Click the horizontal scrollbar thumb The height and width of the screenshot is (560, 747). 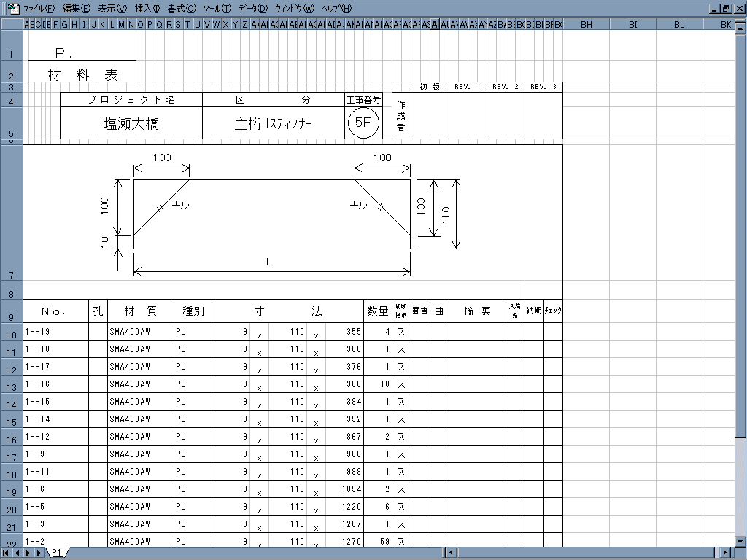[584, 553]
